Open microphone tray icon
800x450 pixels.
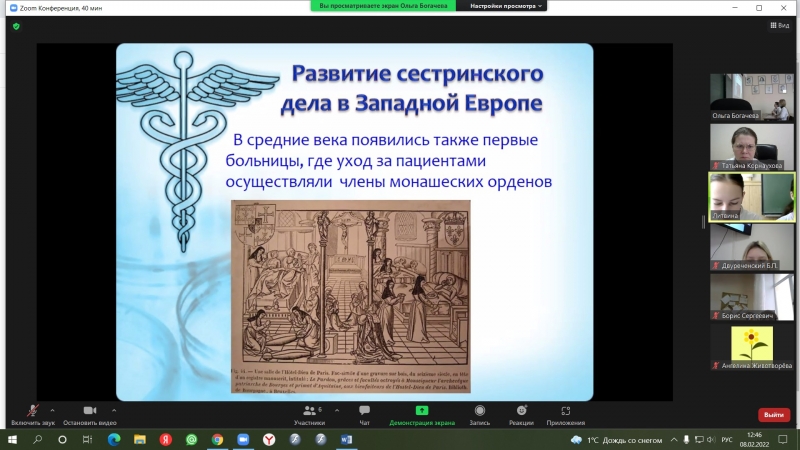pyautogui.click(x=686, y=440)
